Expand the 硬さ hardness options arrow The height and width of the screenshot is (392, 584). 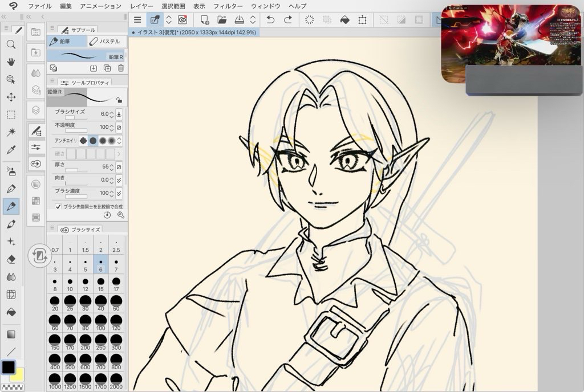[119, 154]
